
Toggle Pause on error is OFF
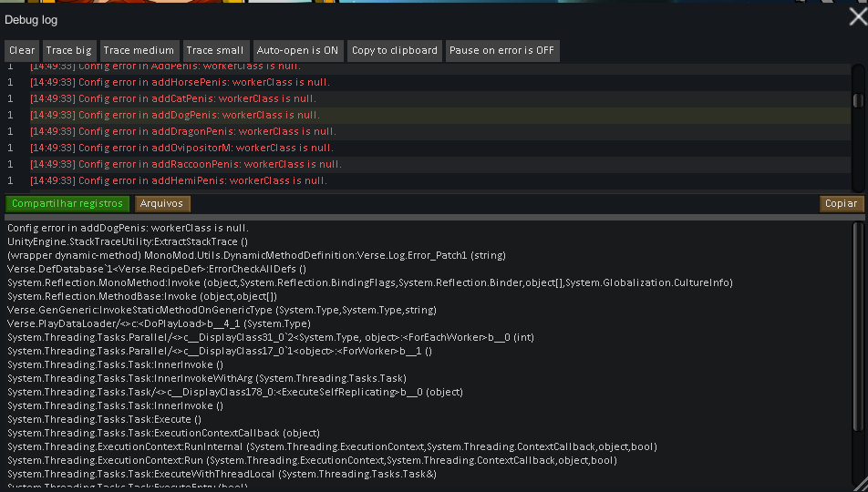click(502, 50)
